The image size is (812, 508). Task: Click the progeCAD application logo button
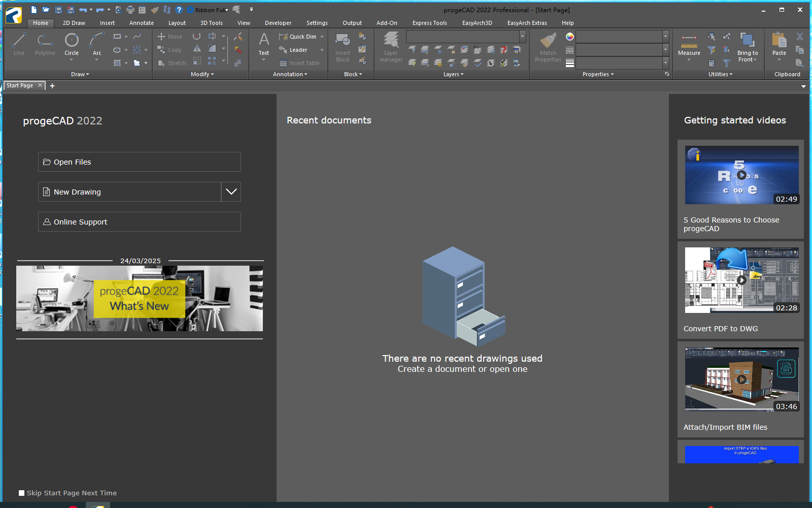pyautogui.click(x=14, y=15)
